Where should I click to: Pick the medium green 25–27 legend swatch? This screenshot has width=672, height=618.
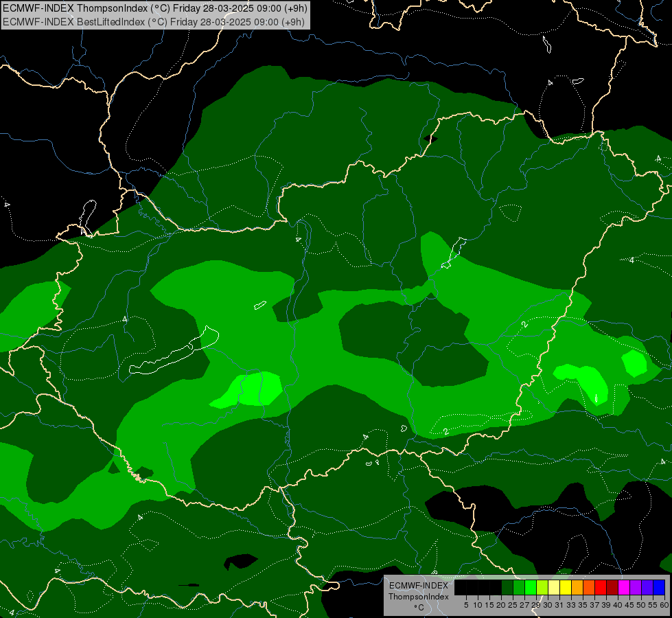[x=519, y=587]
